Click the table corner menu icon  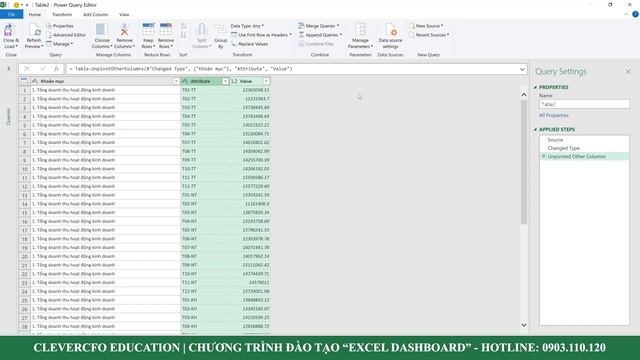24,81
